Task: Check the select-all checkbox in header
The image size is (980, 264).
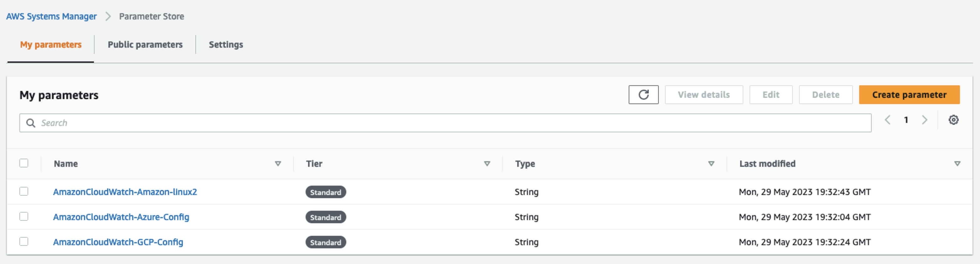Action: (23, 163)
